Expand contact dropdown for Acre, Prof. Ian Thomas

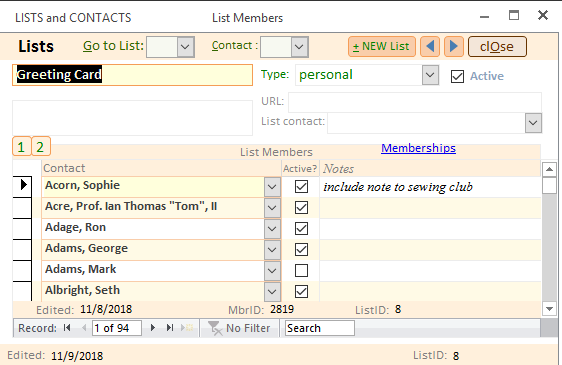272,207
